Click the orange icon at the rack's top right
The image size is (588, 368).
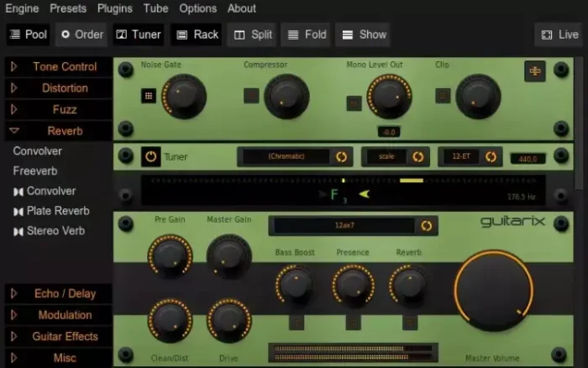point(534,71)
